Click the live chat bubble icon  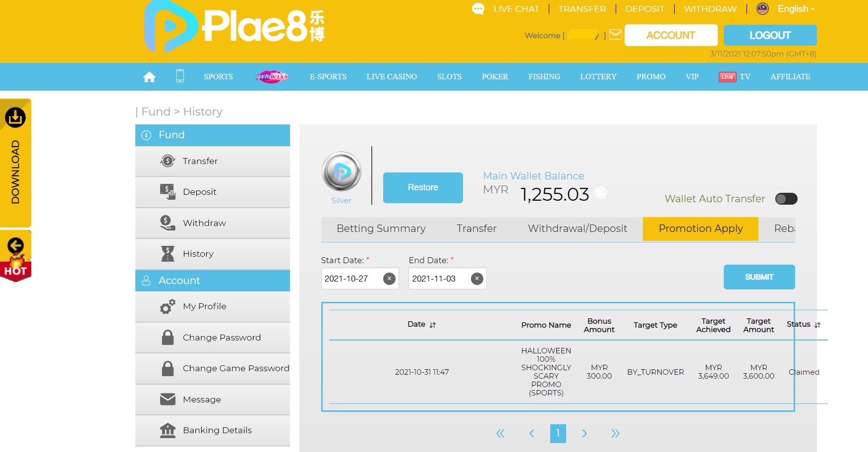click(x=478, y=9)
